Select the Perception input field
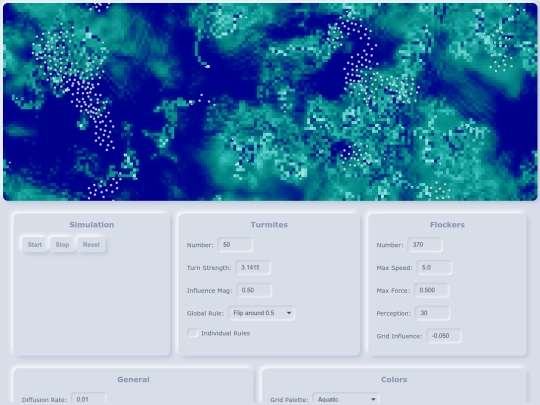 433,313
